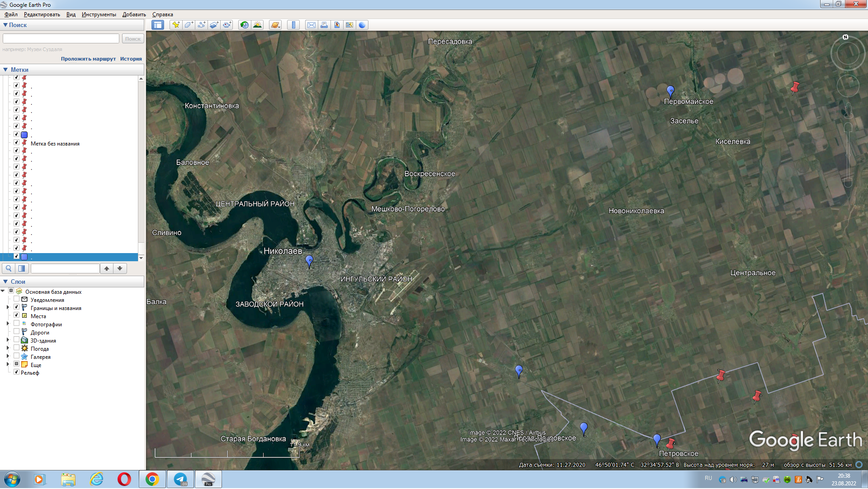Expand 3D-здания layer node
868x489 pixels.
[x=8, y=340]
